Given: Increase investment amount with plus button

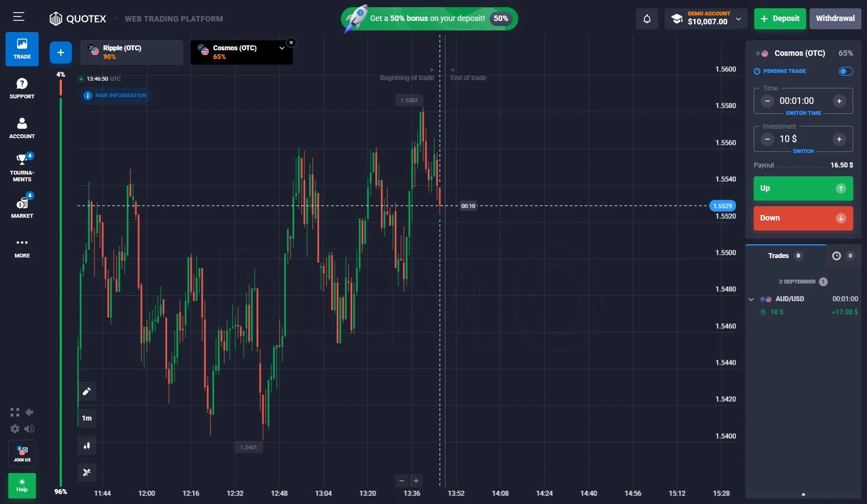Looking at the screenshot, I should tap(839, 139).
